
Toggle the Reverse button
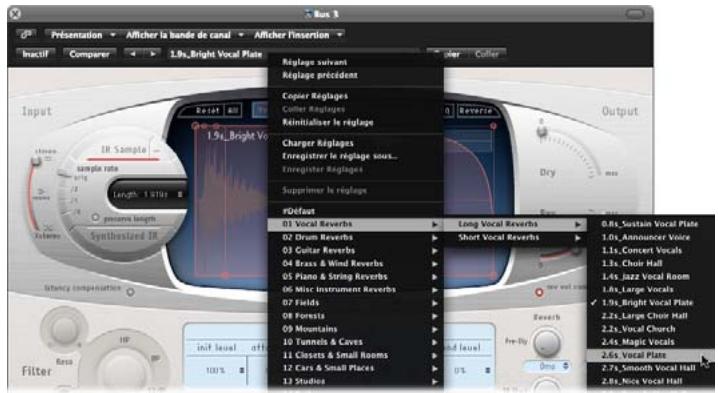click(x=475, y=111)
